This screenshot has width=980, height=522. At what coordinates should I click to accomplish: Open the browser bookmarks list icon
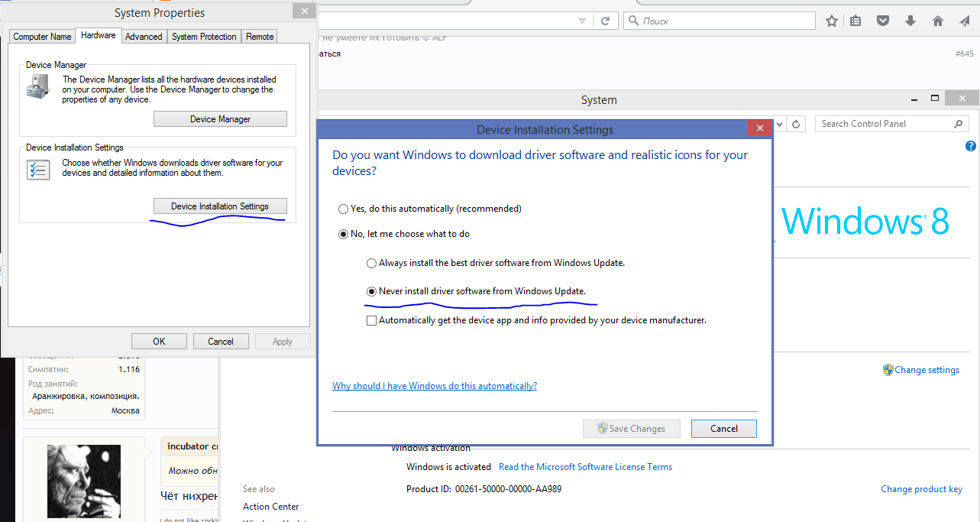coord(855,21)
